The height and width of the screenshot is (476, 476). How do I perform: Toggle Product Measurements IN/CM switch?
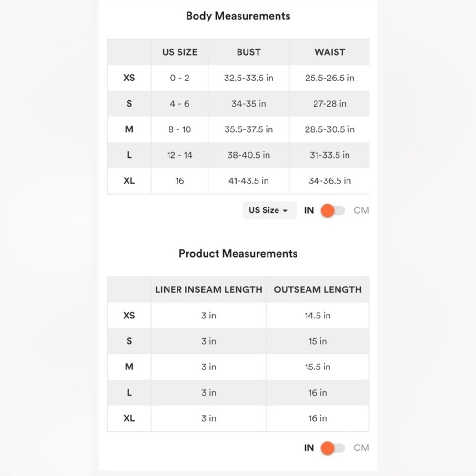tap(333, 448)
